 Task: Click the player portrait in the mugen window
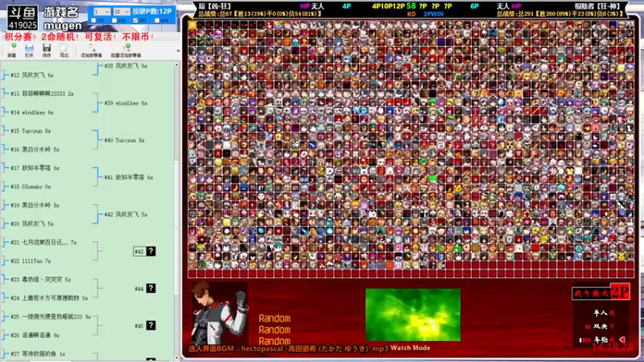(x=220, y=312)
